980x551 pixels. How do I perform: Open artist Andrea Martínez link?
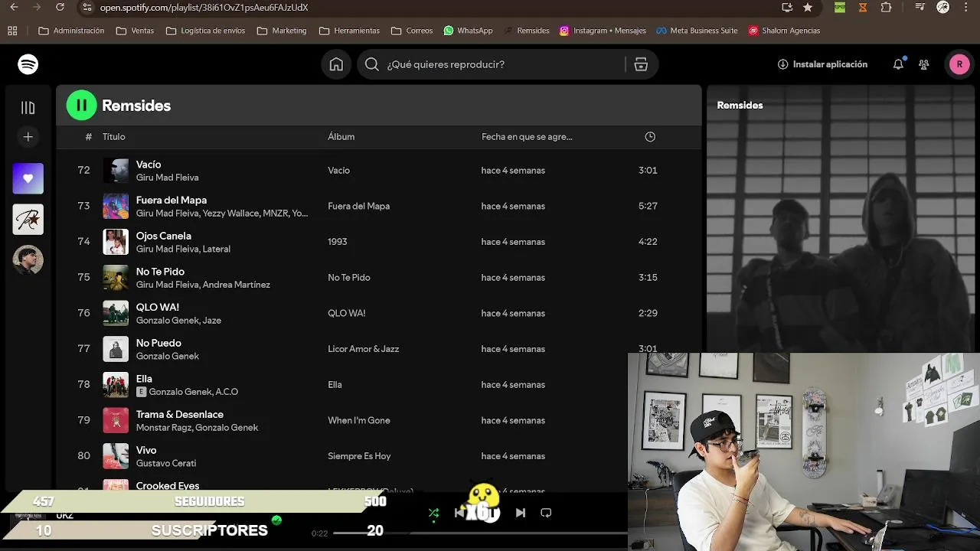tap(237, 285)
